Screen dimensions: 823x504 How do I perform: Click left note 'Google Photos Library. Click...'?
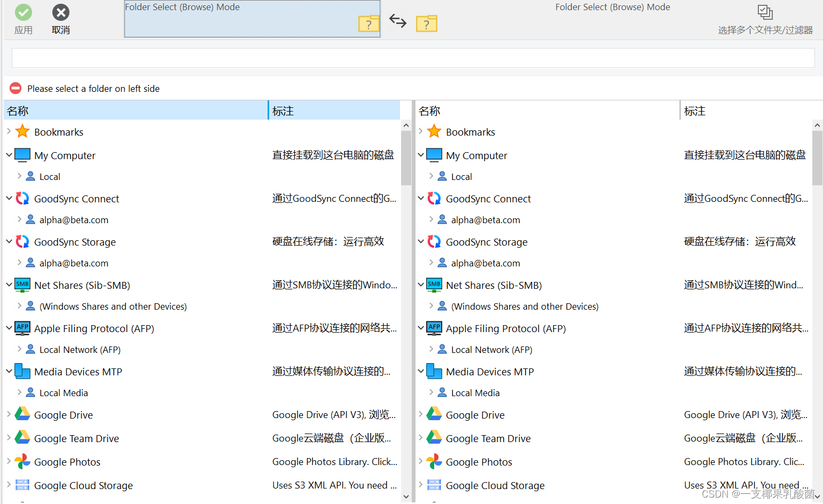point(334,462)
